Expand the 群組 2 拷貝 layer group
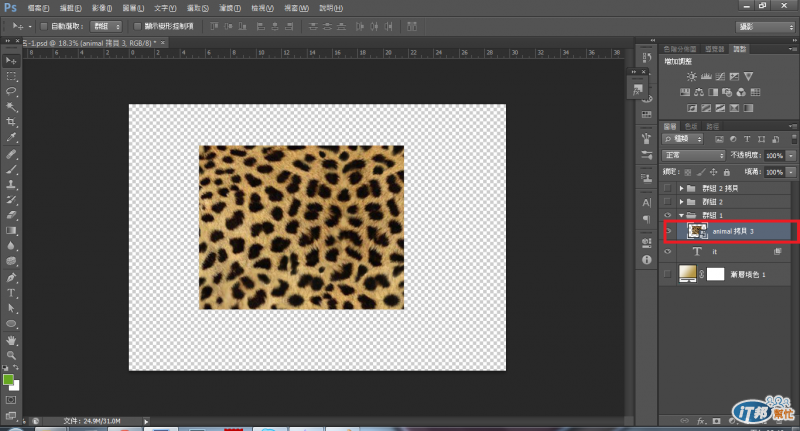800x431 pixels. pos(682,188)
